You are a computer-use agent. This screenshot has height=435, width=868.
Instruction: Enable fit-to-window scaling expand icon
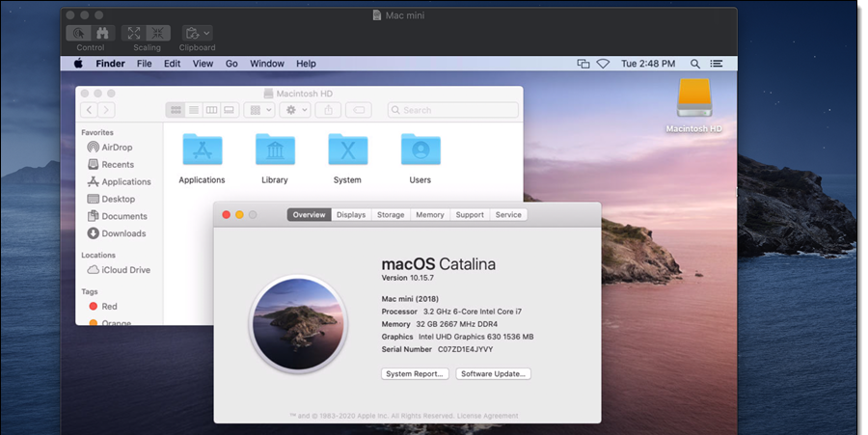(134, 33)
